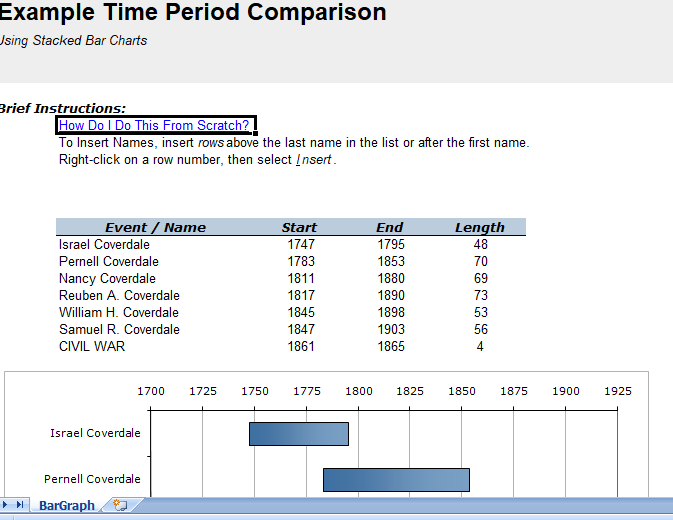This screenshot has width=673, height=520.
Task: Click the 'Example Time Period Comparison' title
Action: 193,12
